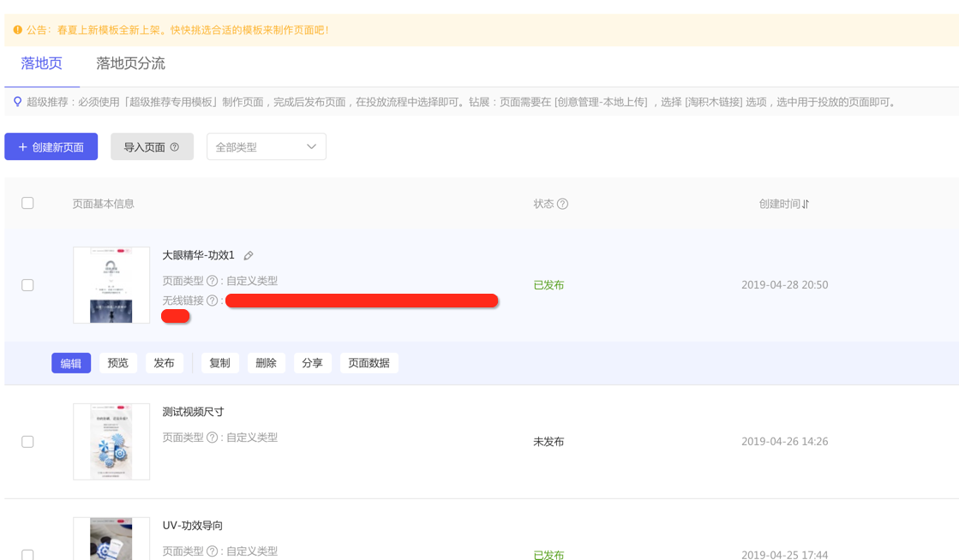Sort by 创建时间 using the sort icon
The image size is (959, 560).
point(806,204)
